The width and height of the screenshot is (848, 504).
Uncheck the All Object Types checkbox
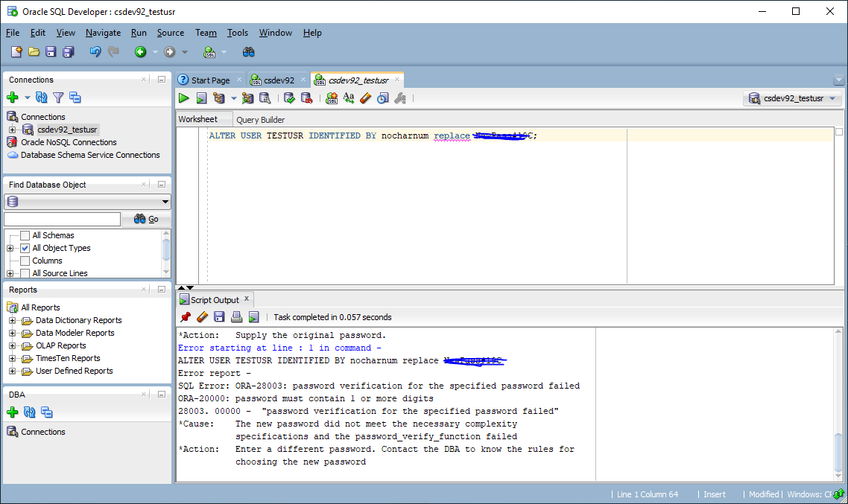click(x=25, y=249)
